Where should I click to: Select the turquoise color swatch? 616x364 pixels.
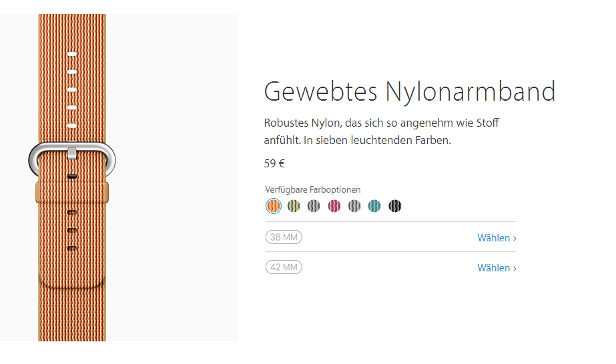374,206
